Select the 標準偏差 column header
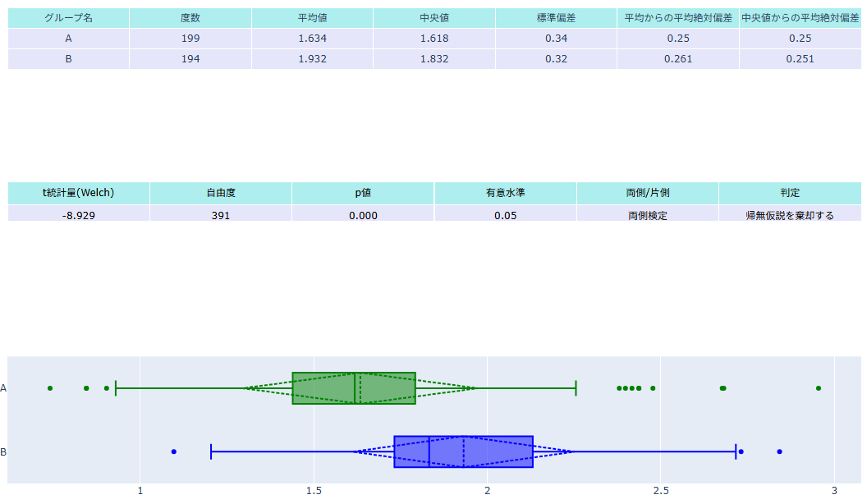The image size is (867, 504). (556, 18)
